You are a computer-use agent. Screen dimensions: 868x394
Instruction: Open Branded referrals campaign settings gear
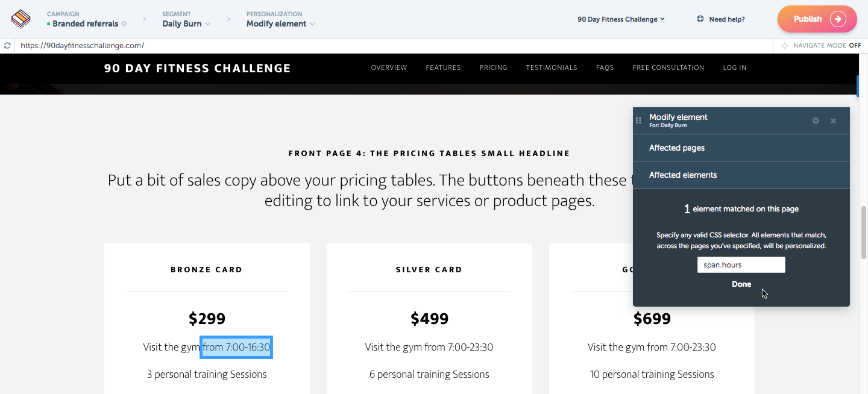[x=124, y=24]
